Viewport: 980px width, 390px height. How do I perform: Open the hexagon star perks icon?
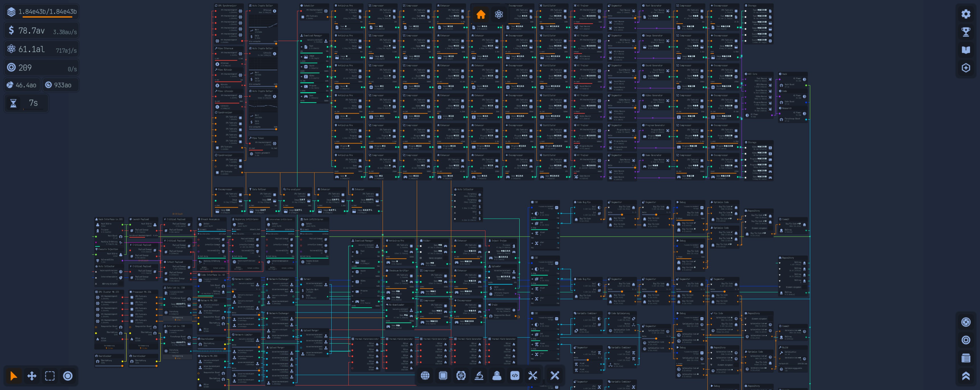(x=965, y=68)
